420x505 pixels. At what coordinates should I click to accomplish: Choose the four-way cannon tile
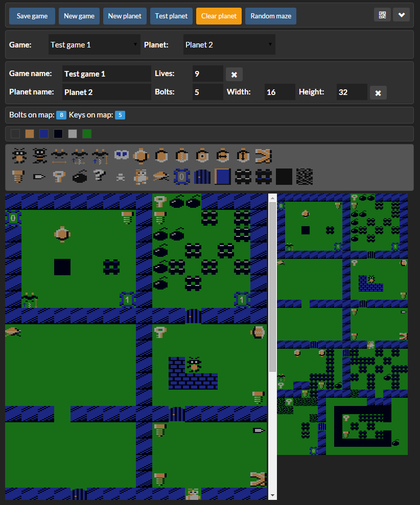click(141, 156)
